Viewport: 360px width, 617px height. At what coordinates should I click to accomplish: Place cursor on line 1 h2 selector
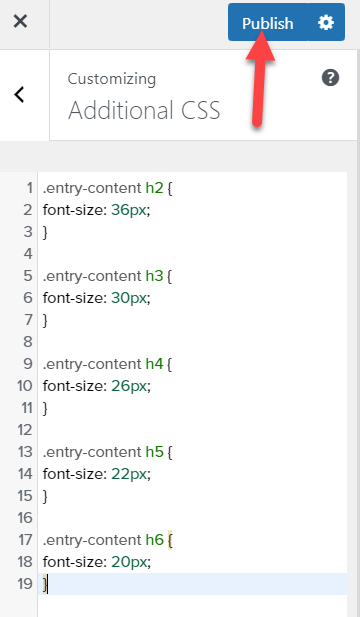[x=154, y=188]
